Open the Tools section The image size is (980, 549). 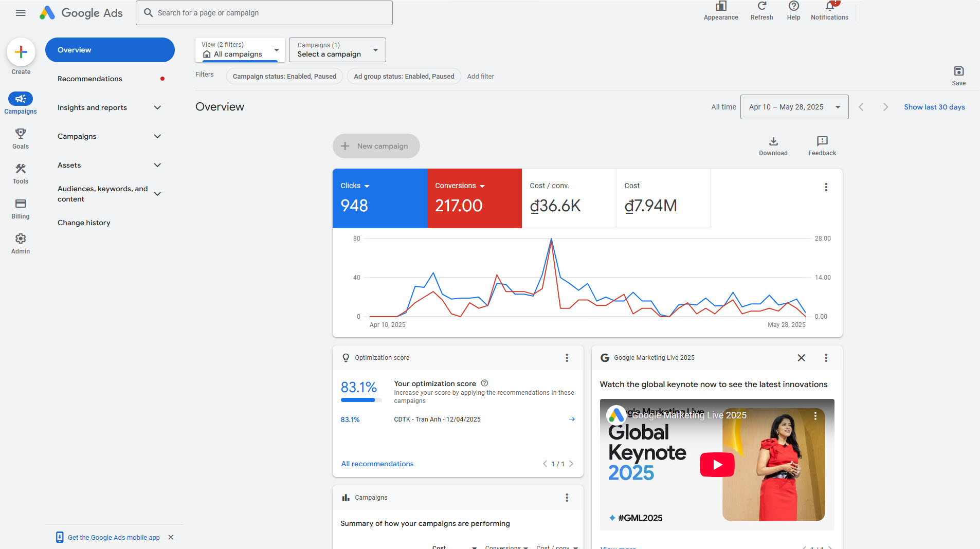[x=21, y=173]
